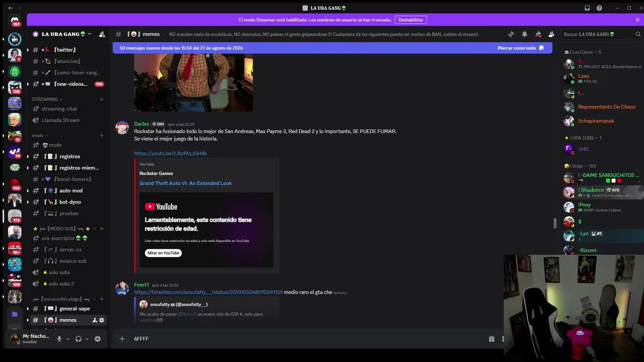This screenshot has width=644, height=362.
Task: Open FeerFl's avatar
Action: 122,289
